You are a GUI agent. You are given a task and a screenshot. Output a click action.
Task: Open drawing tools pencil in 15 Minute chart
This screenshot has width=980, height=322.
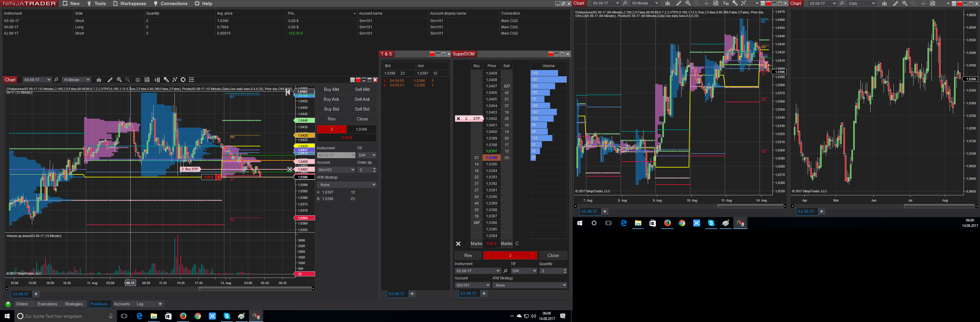pos(110,80)
